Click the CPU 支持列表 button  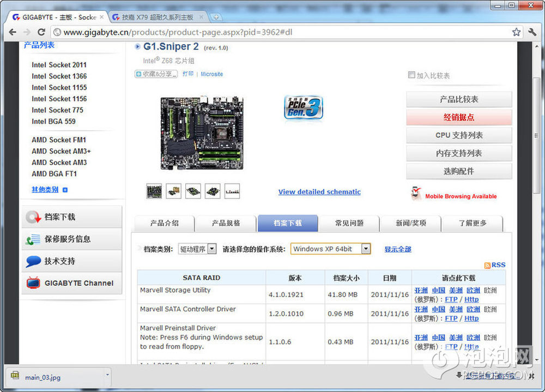coord(459,135)
